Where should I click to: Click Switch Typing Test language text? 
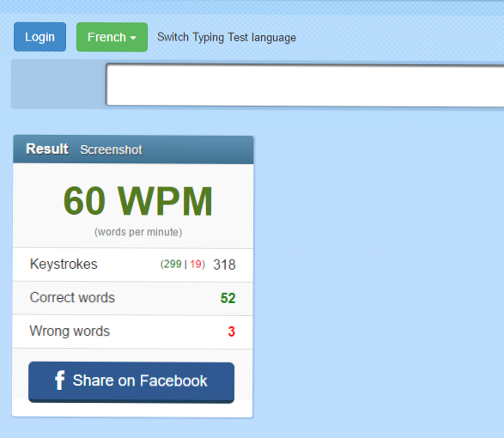click(x=227, y=37)
